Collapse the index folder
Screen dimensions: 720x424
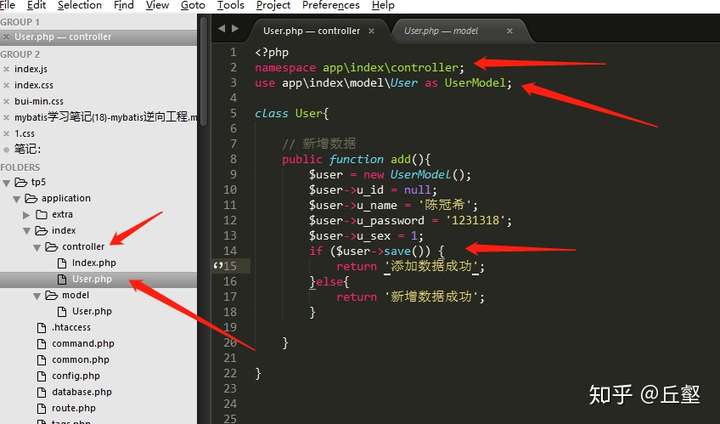click(x=27, y=231)
